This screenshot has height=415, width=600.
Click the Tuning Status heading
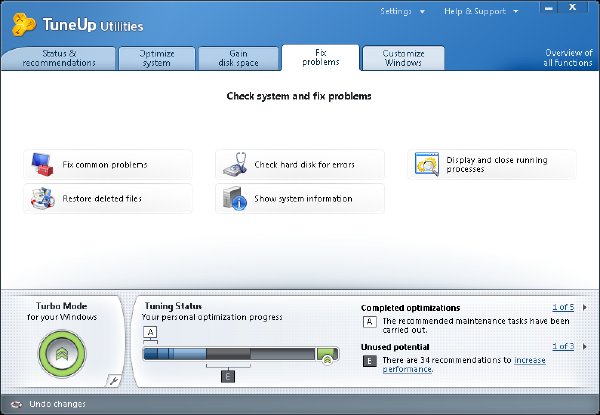click(173, 306)
